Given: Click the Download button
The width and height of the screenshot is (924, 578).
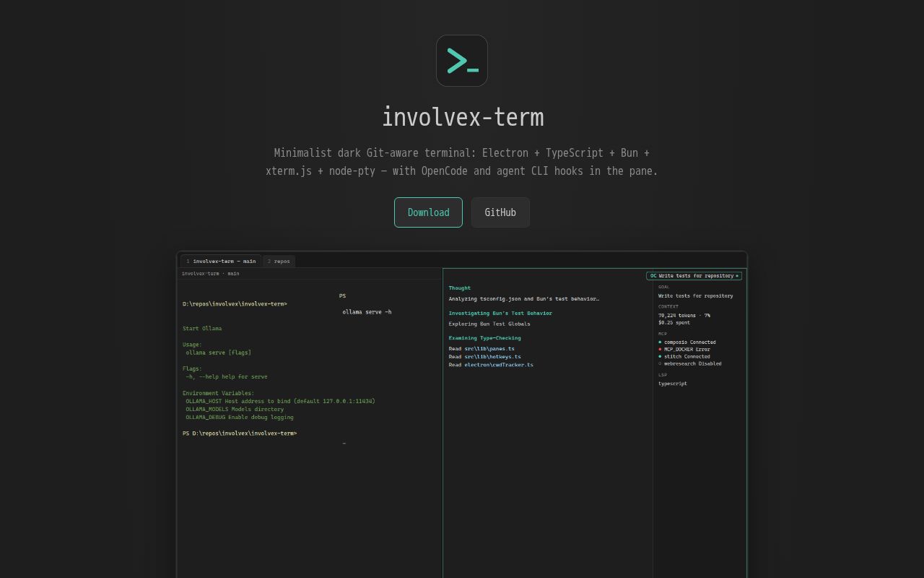Looking at the screenshot, I should tap(428, 212).
